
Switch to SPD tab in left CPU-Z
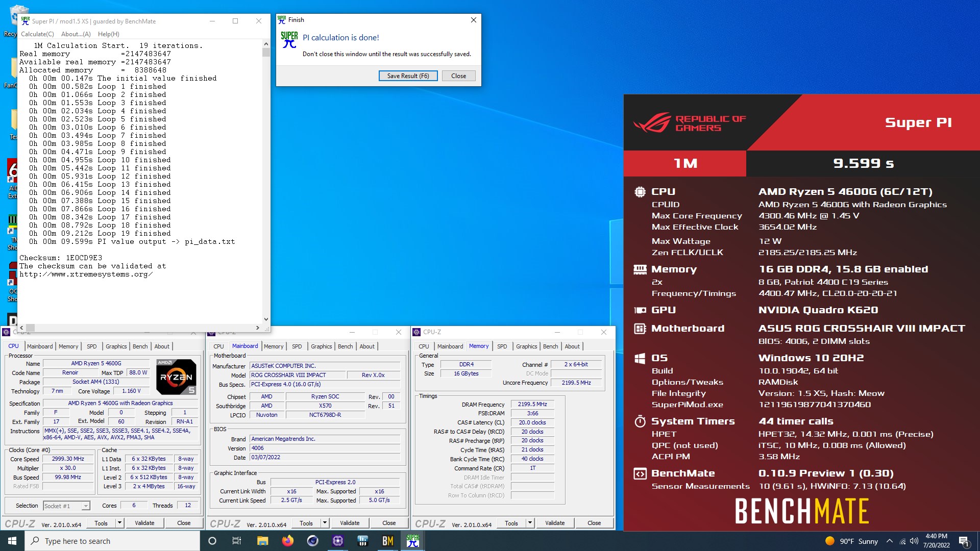click(92, 346)
